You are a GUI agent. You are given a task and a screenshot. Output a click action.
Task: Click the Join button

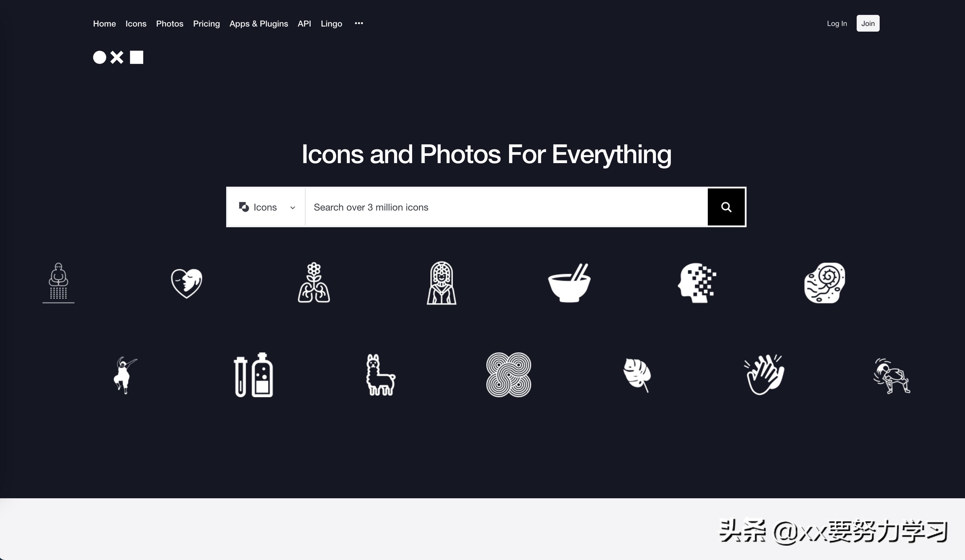[868, 23]
